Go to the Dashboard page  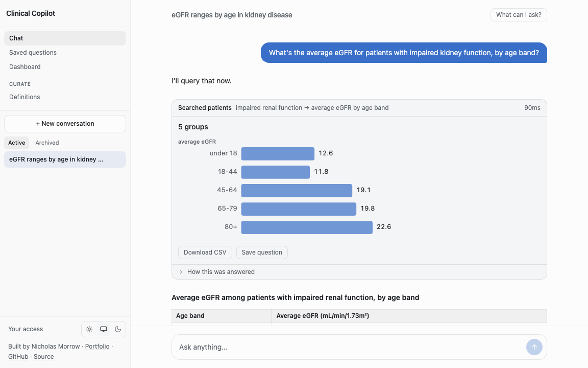coord(65,67)
